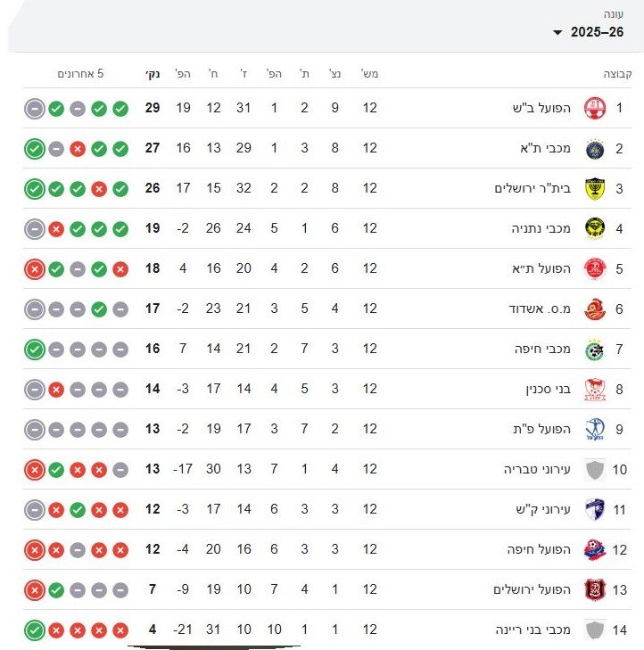Viewport: 644px width, 650px height.
Task: Click the Maccabi Tel Aviv team logo
Action: pos(594,148)
